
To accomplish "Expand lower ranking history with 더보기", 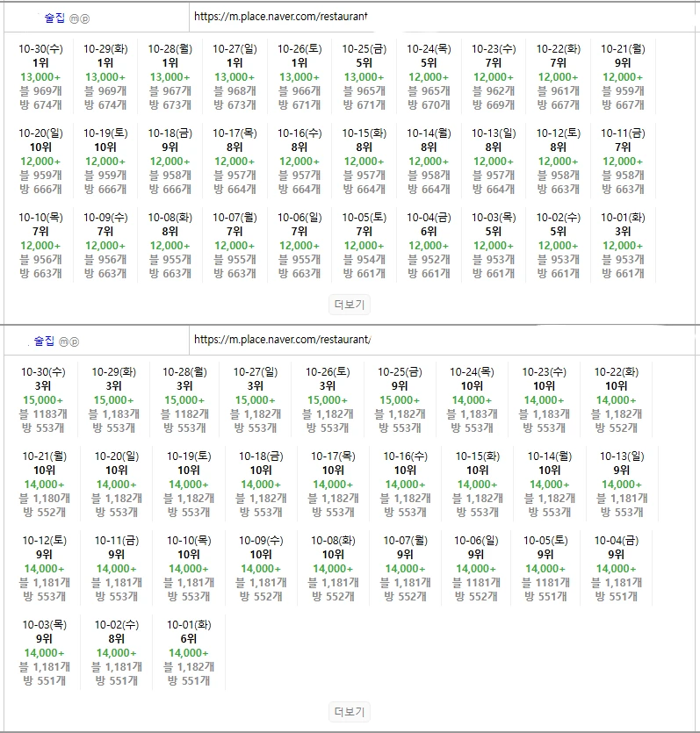I will tap(350, 711).
